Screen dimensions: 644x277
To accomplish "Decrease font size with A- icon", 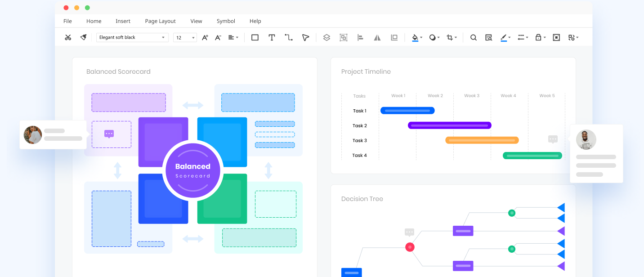I will tap(218, 38).
